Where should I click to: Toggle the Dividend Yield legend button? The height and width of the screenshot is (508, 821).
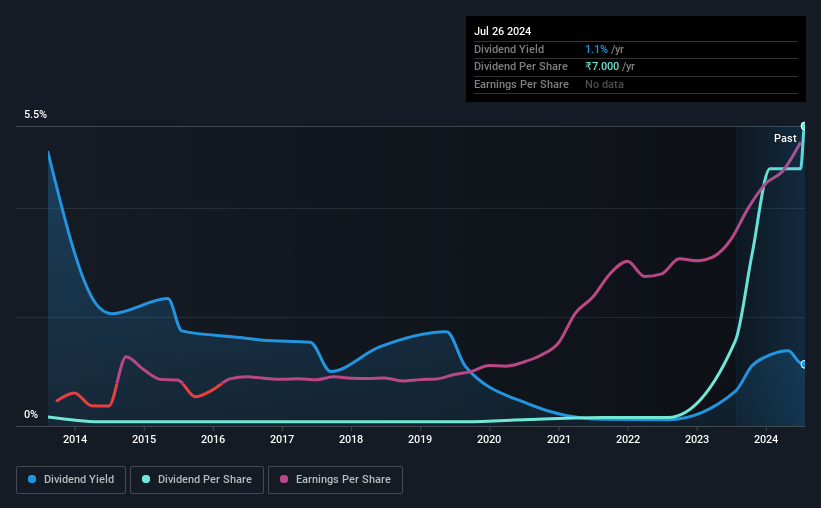coord(71,480)
